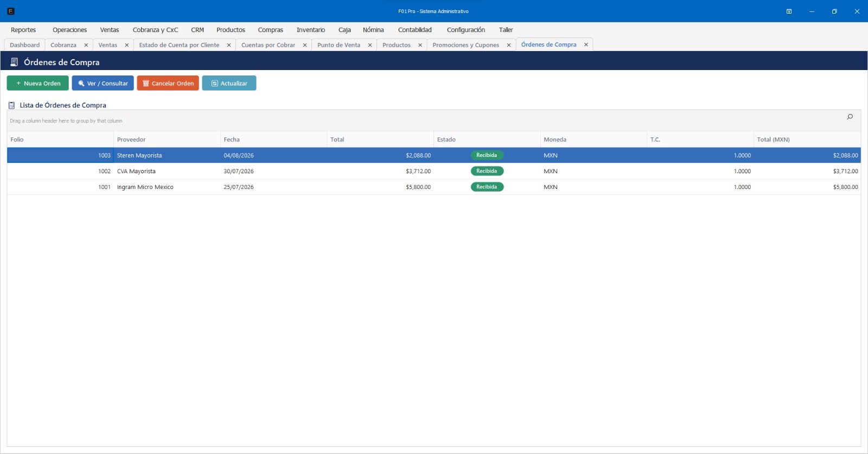
Task: Open the Inventario menu
Action: coord(311,30)
